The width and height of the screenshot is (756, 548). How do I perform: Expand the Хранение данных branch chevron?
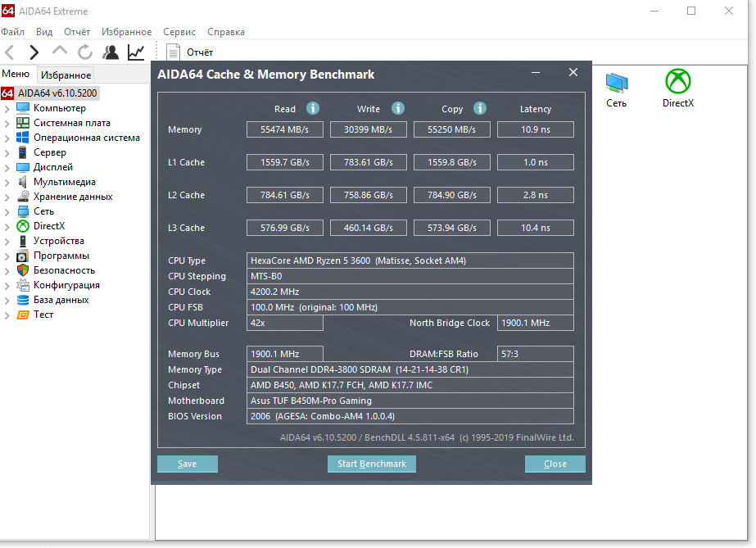[x=7, y=197]
